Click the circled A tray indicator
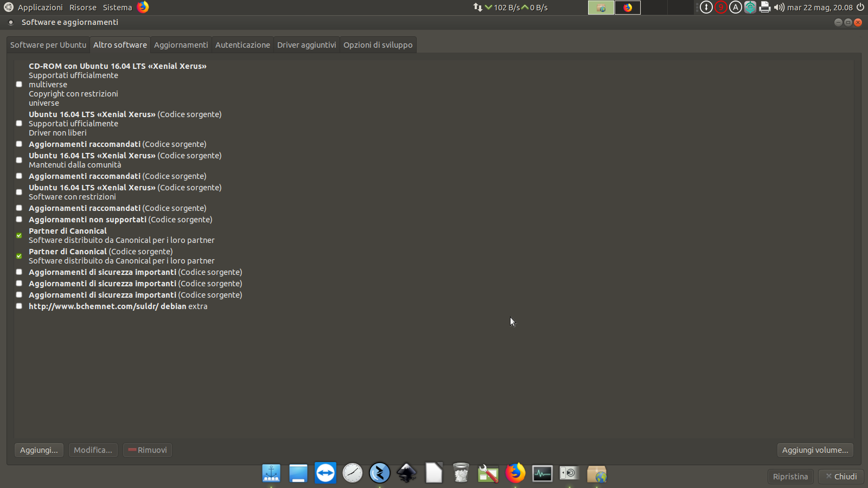868x488 pixels. 736,7
